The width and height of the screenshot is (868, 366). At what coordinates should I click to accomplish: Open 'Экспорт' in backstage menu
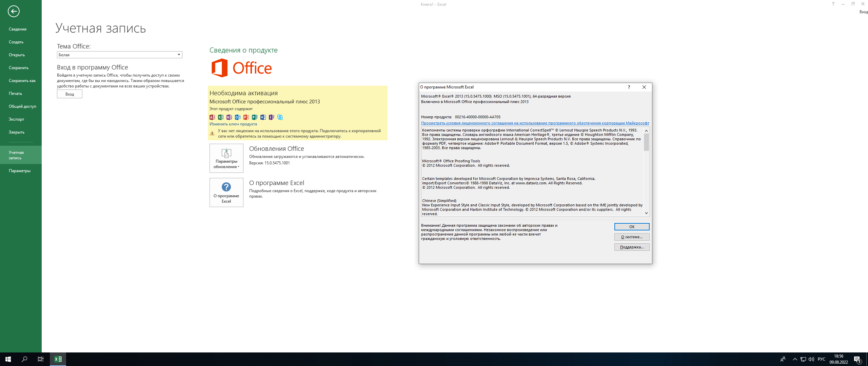coord(21,119)
